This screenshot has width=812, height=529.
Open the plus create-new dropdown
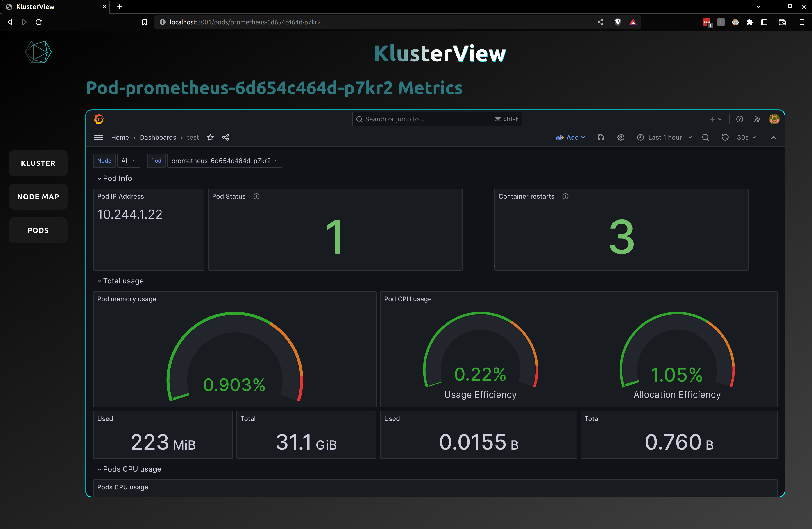715,119
